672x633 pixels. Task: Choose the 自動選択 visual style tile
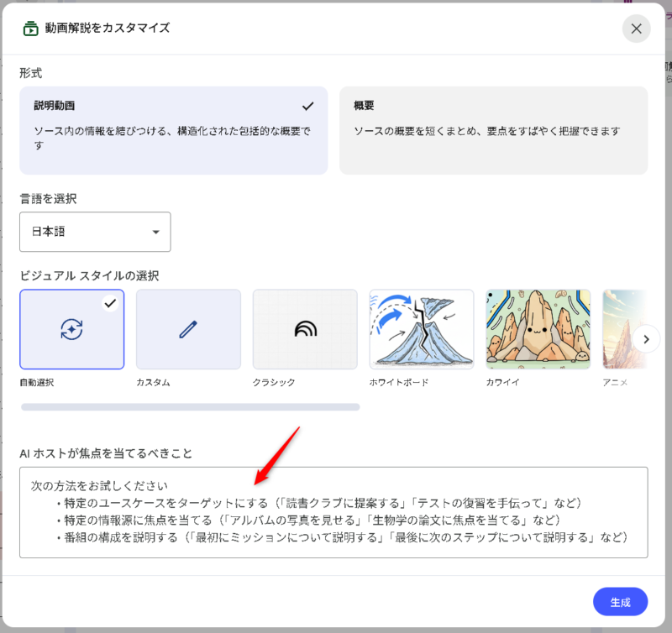tap(72, 329)
